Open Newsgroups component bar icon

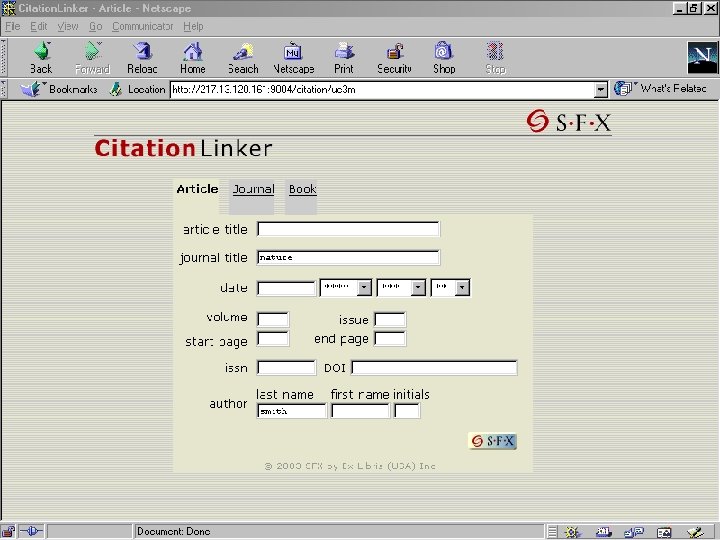(x=634, y=532)
